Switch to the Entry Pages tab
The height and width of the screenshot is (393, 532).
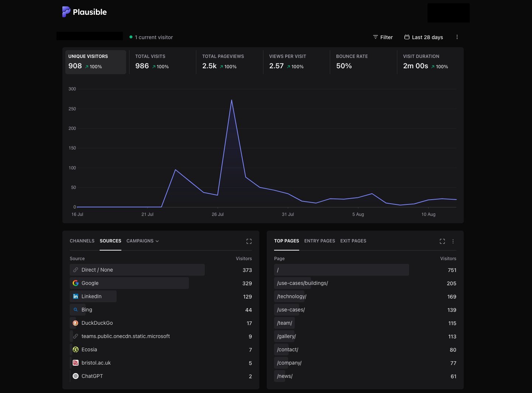[x=319, y=241]
